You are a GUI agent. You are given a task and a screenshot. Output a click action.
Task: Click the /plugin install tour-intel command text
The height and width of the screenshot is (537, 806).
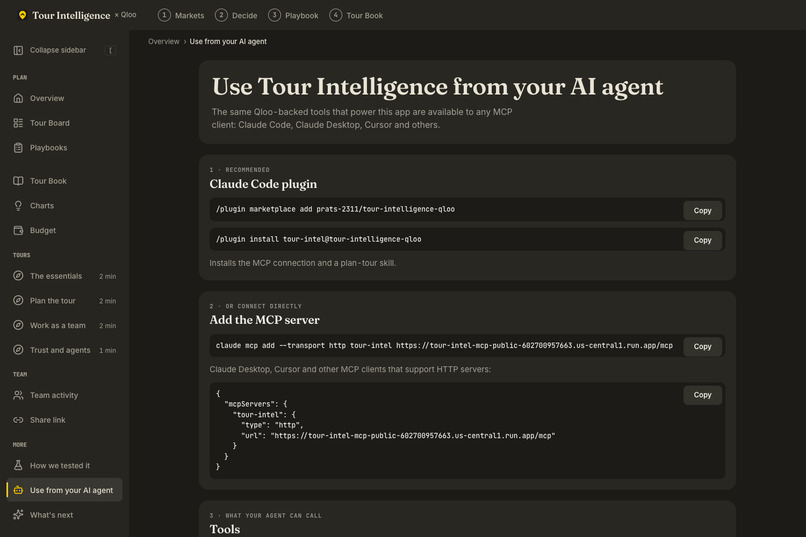click(x=319, y=239)
